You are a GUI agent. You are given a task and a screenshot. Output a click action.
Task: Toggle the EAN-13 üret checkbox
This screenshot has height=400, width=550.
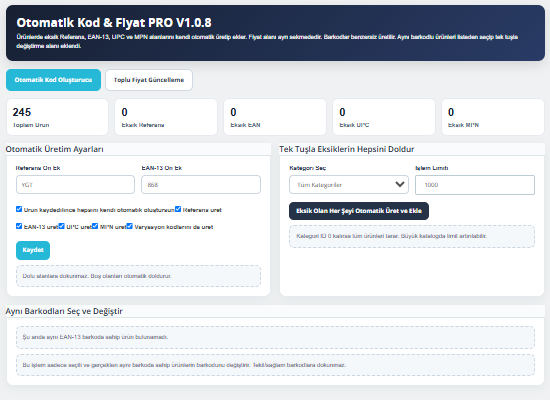point(19,226)
